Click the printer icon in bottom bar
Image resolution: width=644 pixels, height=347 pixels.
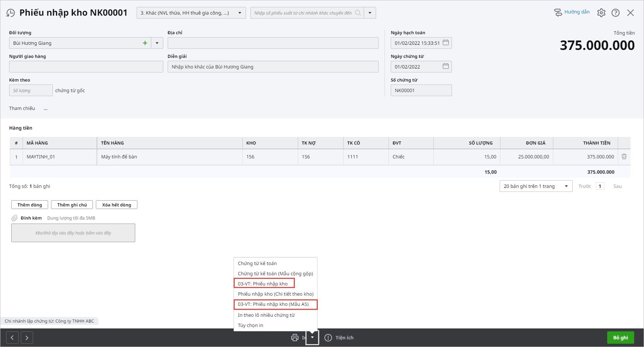pyautogui.click(x=294, y=338)
